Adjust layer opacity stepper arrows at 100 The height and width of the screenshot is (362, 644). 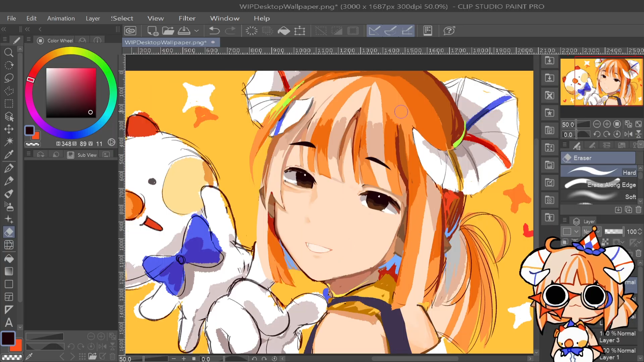(640, 232)
